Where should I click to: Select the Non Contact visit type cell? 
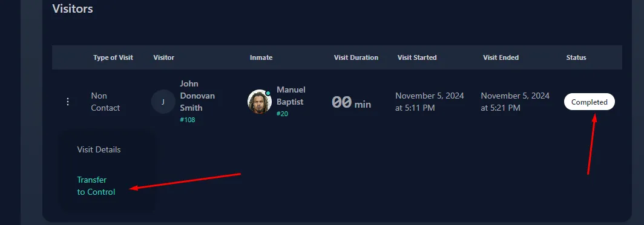tap(105, 102)
